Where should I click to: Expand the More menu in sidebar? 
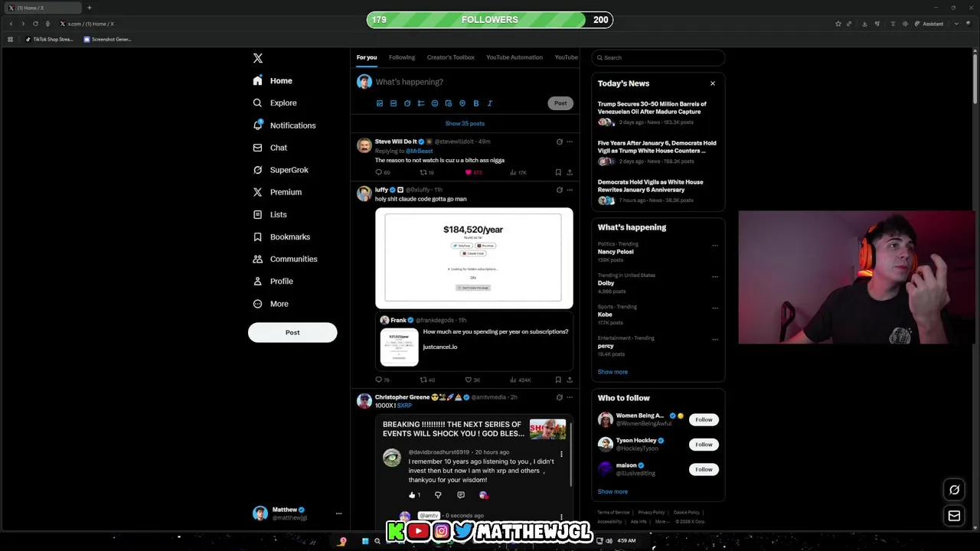click(271, 304)
